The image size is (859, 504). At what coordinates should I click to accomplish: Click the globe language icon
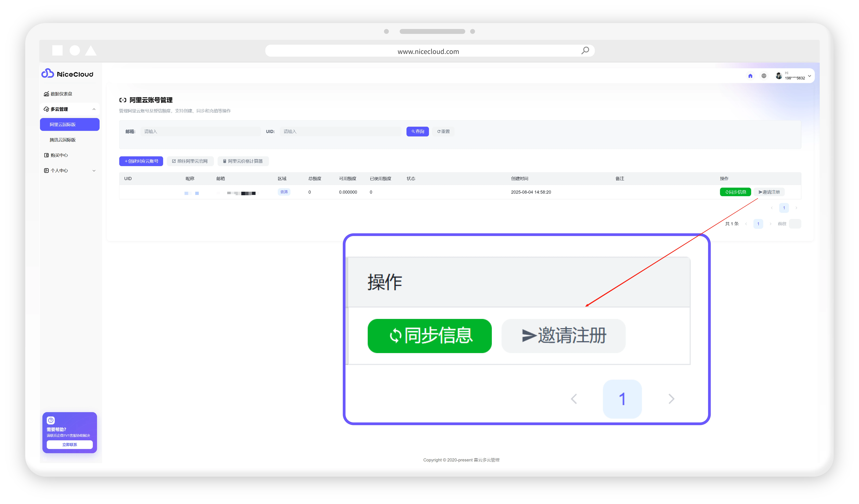pyautogui.click(x=764, y=76)
